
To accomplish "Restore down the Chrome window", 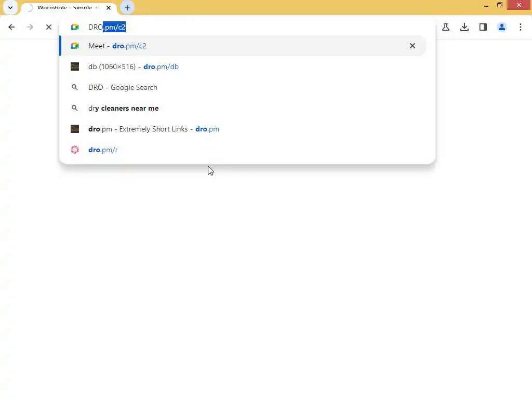I will (499, 5).
